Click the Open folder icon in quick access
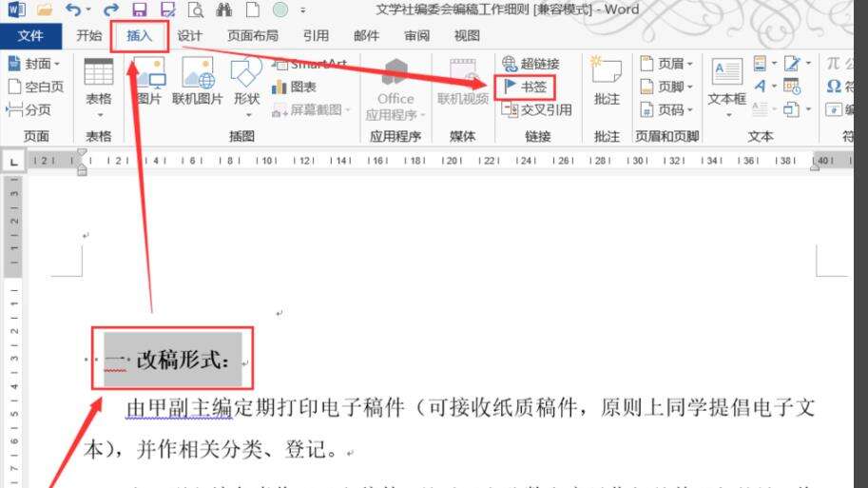Viewport: 868px width, 488px height. [x=45, y=10]
